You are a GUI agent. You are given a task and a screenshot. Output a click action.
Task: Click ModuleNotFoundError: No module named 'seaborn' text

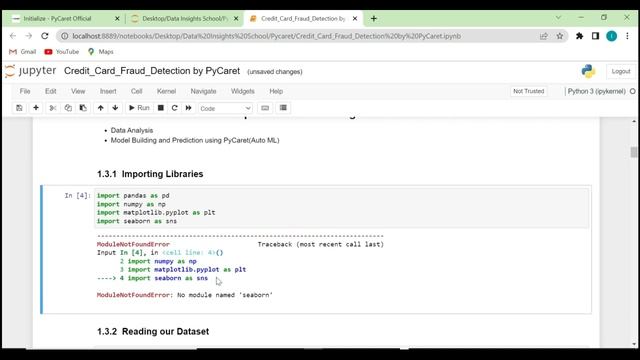tap(184, 295)
